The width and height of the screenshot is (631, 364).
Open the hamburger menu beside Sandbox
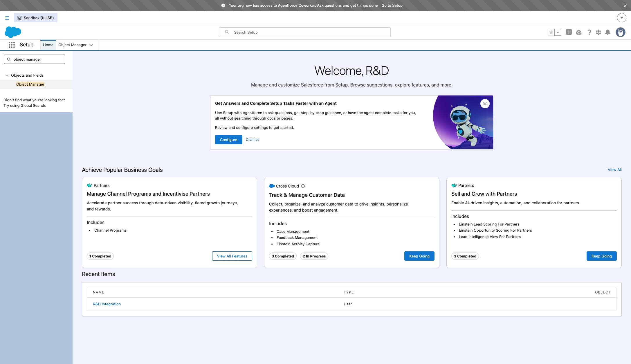point(7,18)
